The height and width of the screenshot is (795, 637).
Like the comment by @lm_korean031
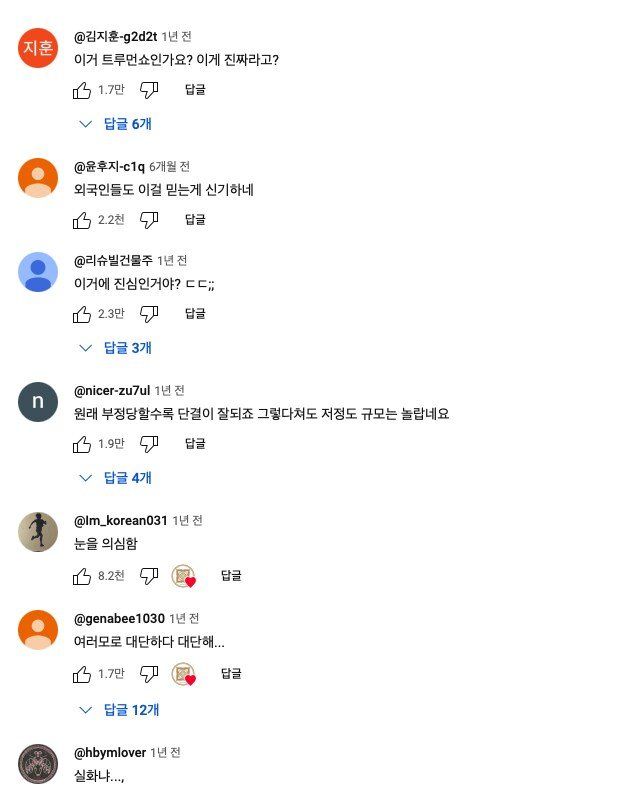(x=82, y=575)
